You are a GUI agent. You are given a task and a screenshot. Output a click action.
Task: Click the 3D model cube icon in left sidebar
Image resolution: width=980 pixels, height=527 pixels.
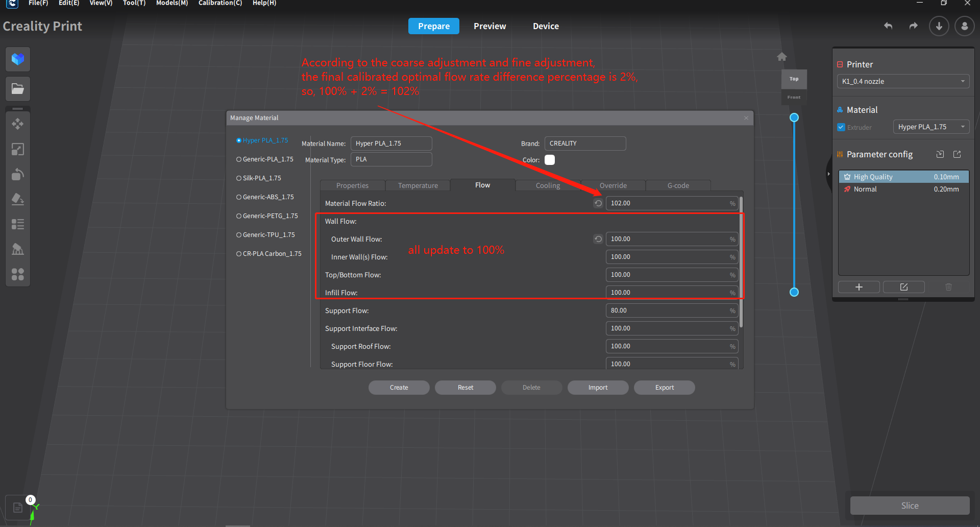point(18,59)
